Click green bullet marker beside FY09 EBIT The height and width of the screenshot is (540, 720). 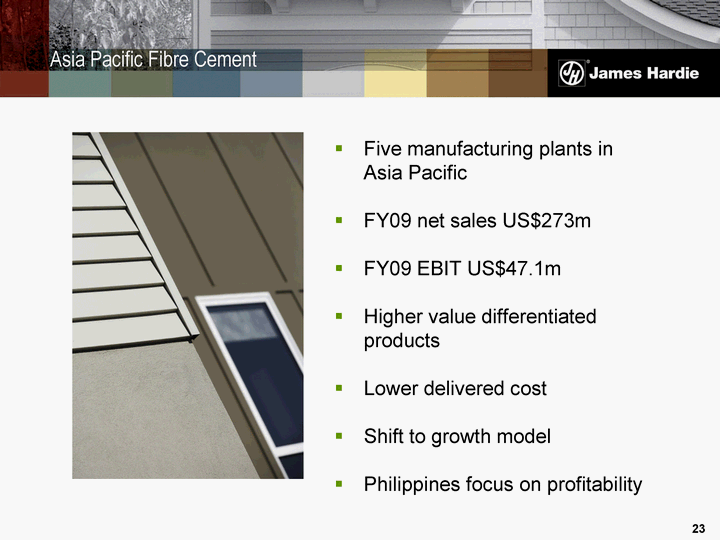point(340,268)
